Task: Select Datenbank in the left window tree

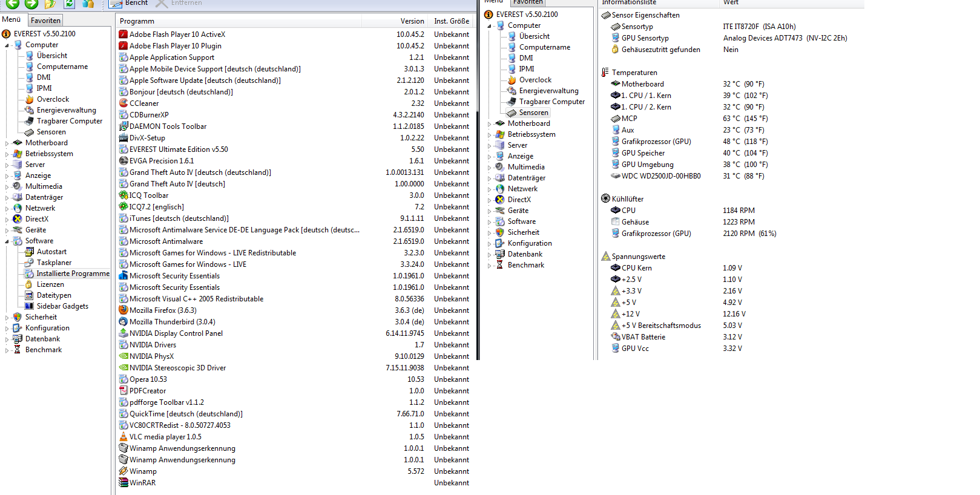Action: coord(42,339)
